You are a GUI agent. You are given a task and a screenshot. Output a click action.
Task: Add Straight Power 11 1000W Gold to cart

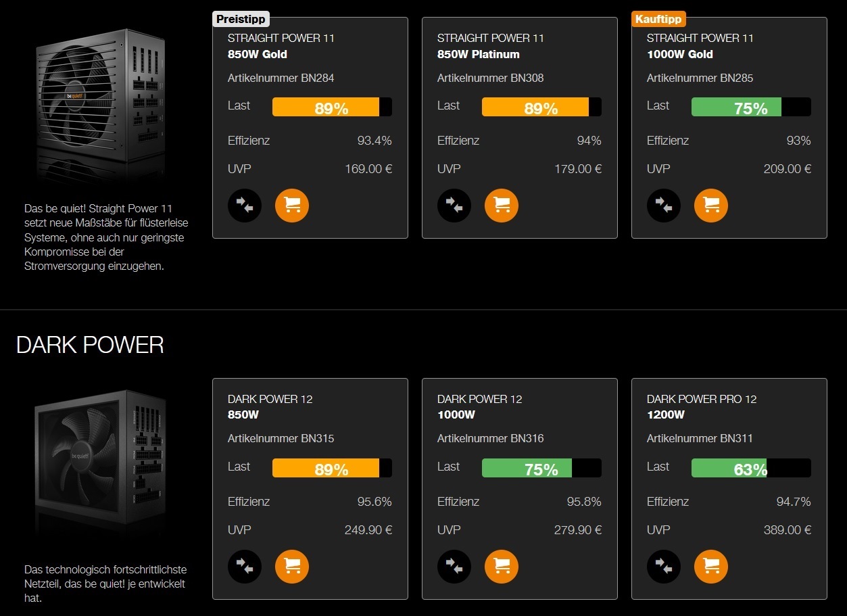coord(711,205)
